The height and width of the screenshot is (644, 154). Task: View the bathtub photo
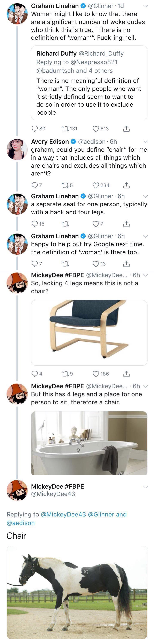click(89, 443)
